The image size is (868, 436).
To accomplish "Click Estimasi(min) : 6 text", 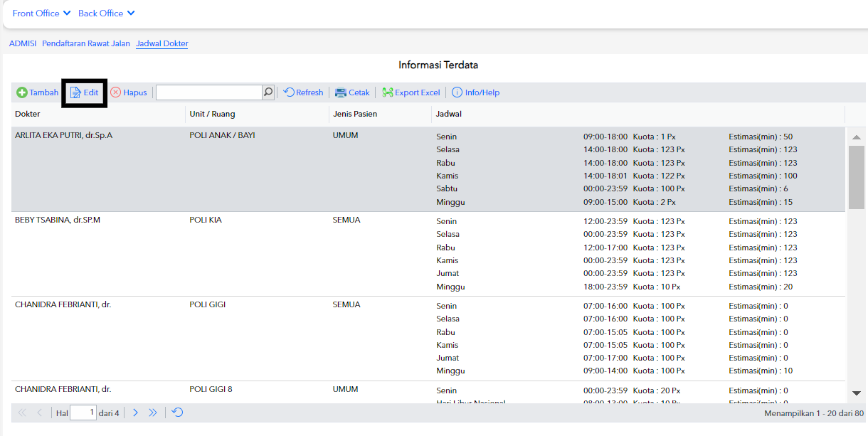I will pos(758,188).
